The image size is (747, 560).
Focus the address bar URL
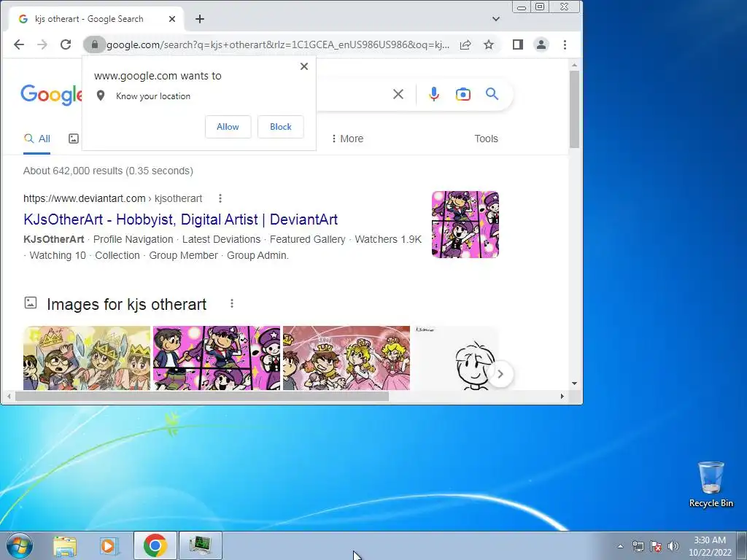coord(278,44)
